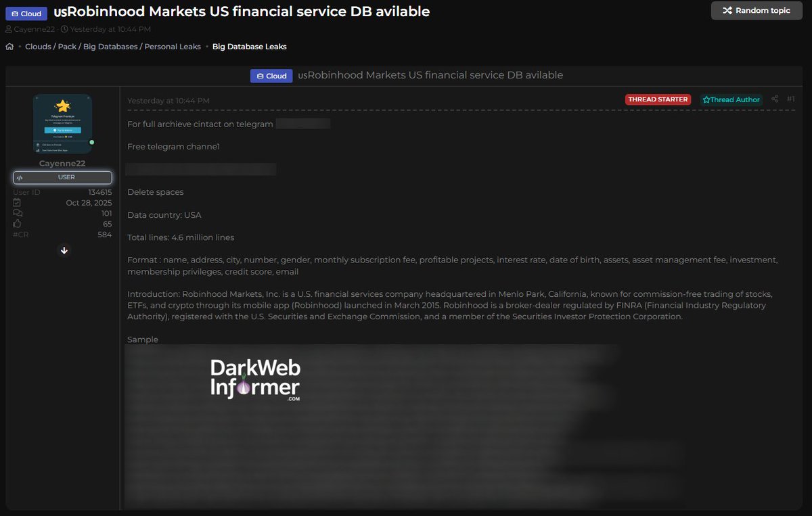Click the Cloud tag in thread header bar

[x=271, y=76]
